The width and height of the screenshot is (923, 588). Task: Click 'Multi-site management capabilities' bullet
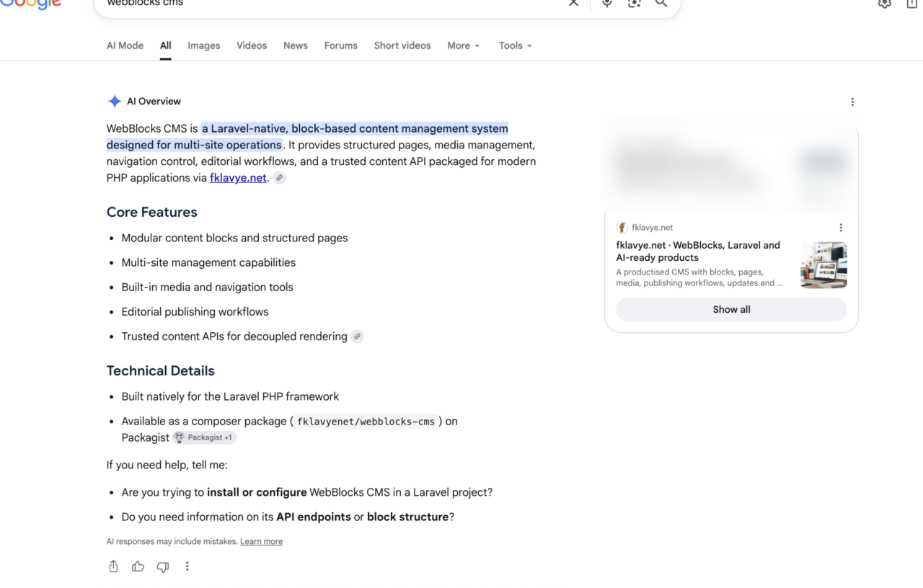[208, 263]
